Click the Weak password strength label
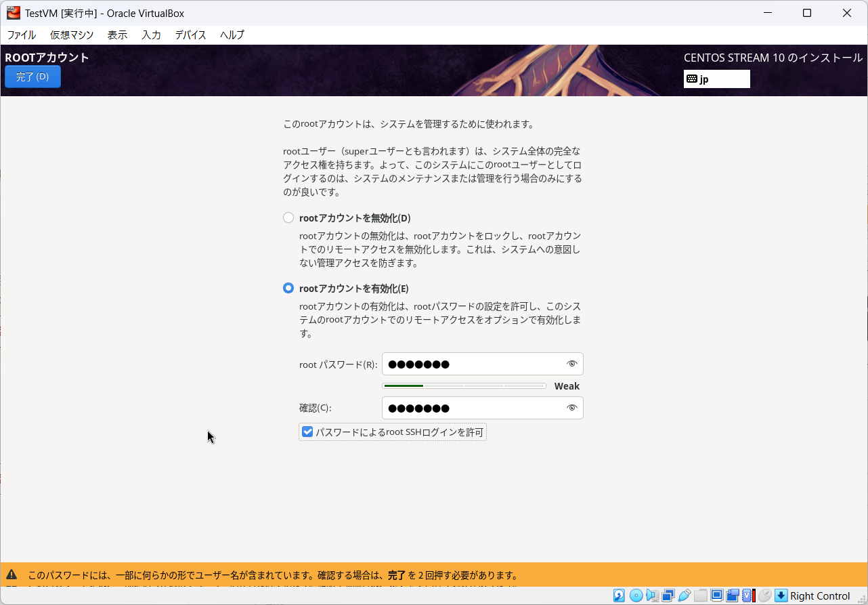The image size is (868, 605). tap(567, 386)
